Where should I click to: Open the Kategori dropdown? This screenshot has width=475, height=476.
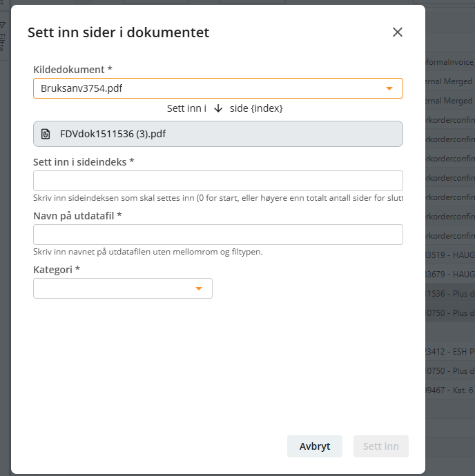pyautogui.click(x=123, y=288)
